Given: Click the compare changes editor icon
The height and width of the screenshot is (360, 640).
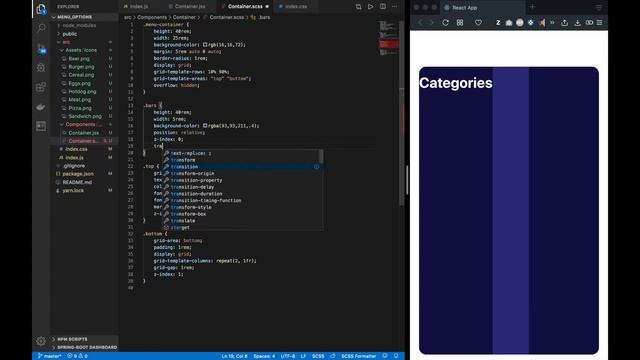Looking at the screenshot, I should pos(358,7).
